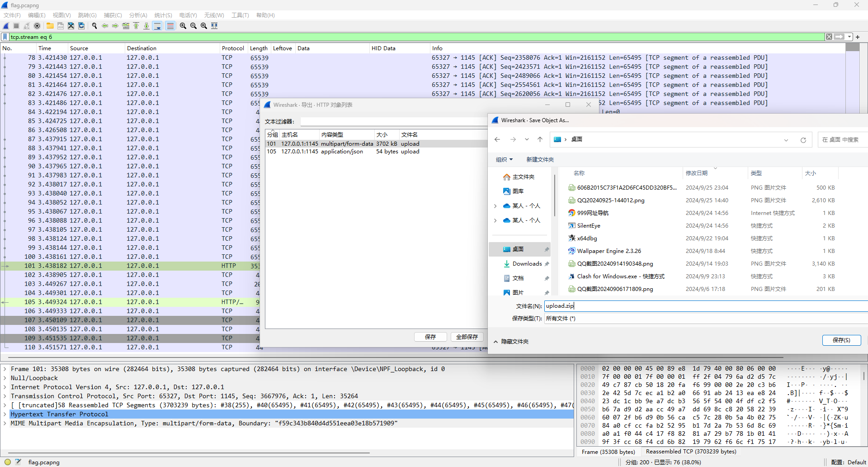Open the 统计(S) menu
Image resolution: width=868 pixels, height=467 pixels.
(163, 15)
